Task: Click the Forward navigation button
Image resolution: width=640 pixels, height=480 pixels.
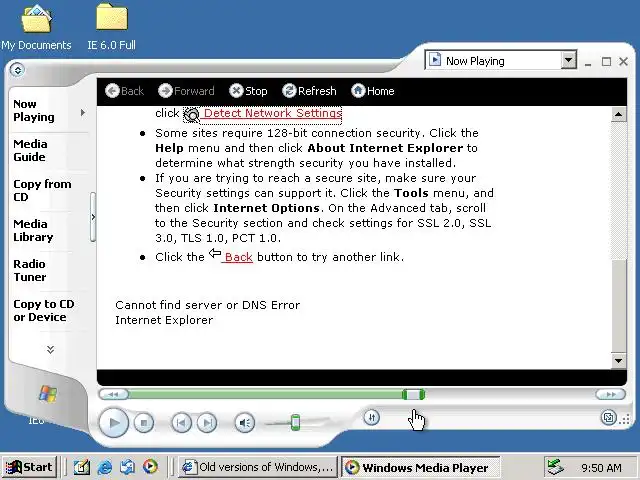Action: (186, 91)
